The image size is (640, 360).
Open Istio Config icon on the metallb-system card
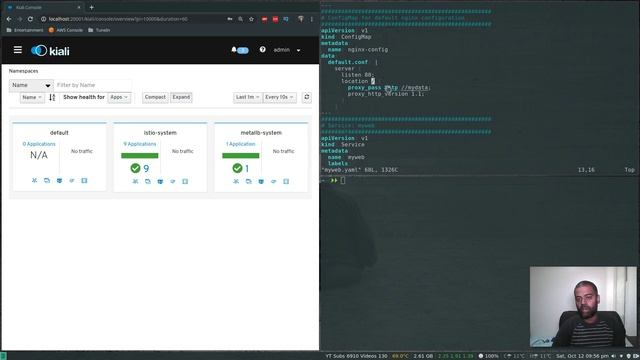click(286, 181)
